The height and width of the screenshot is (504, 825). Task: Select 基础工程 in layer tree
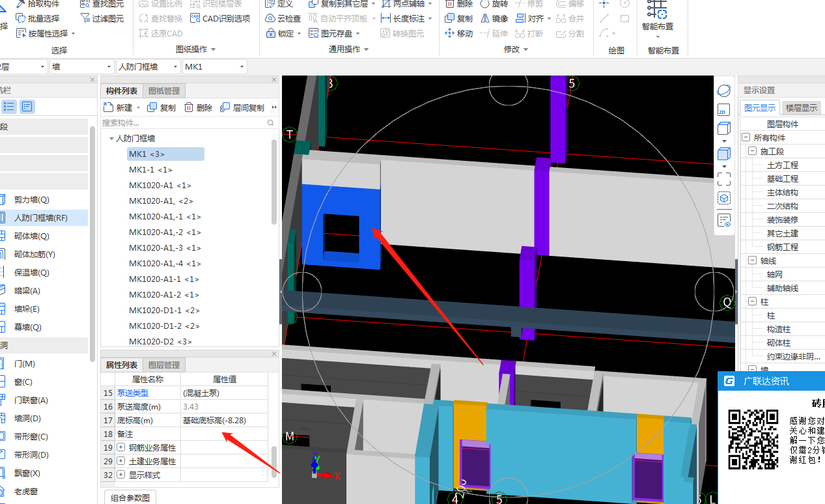(x=782, y=178)
